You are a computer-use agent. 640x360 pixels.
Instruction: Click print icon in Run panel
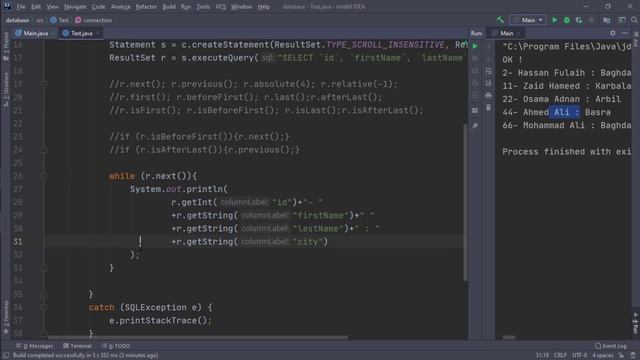tap(489, 96)
